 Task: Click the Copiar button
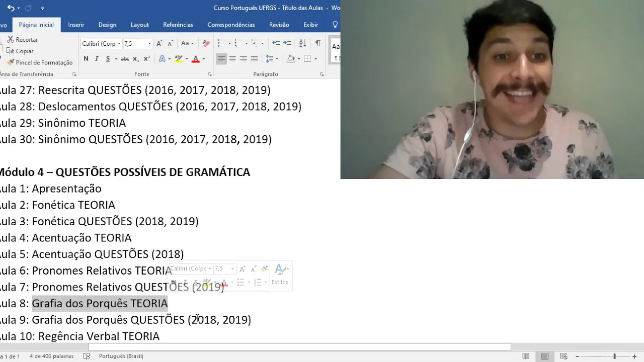(x=20, y=51)
